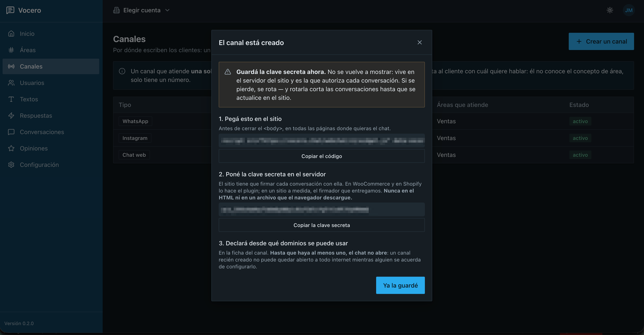The image size is (644, 335).
Task: Click the activo status in the Instagram row
Action: point(580,138)
